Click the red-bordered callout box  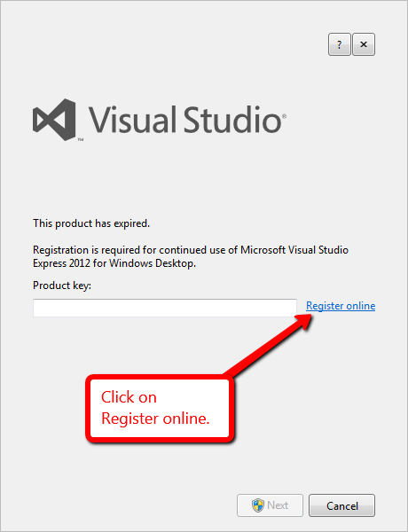click(160, 409)
